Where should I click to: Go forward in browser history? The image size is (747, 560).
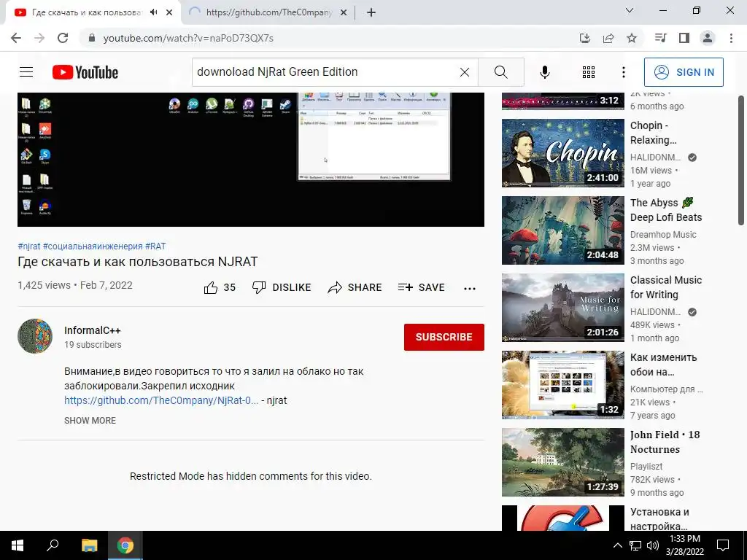(39, 38)
